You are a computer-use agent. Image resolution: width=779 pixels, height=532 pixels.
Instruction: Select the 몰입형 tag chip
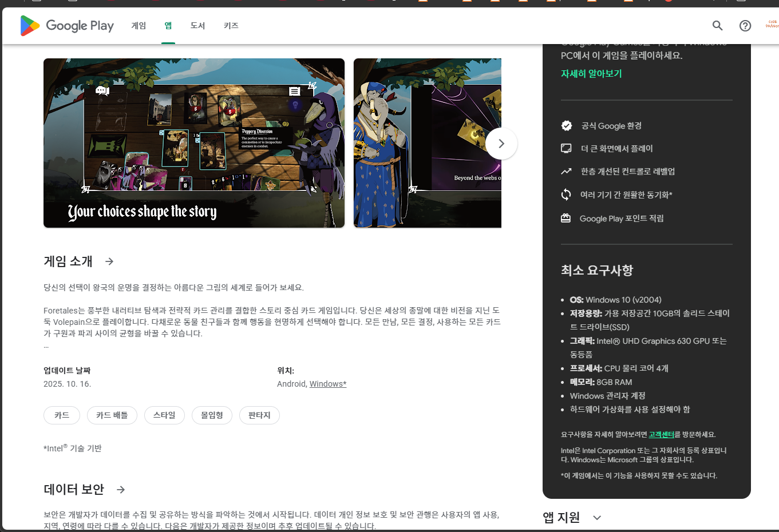(212, 415)
